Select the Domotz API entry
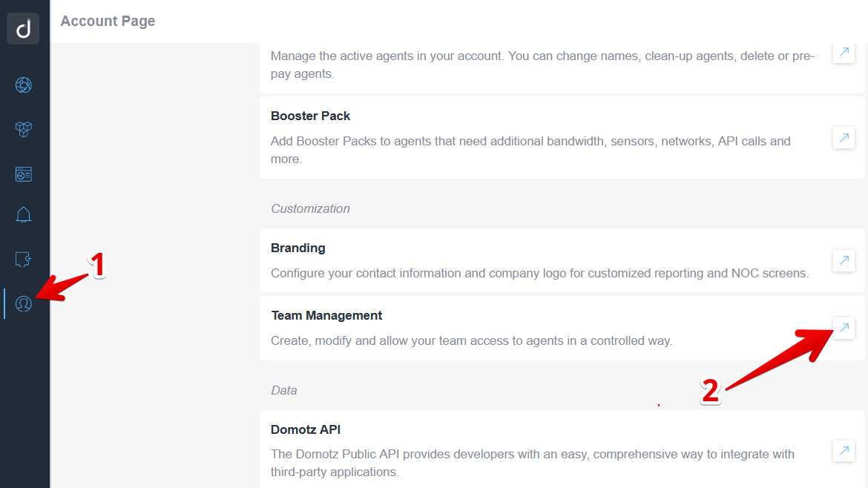868x488 pixels. coord(305,429)
